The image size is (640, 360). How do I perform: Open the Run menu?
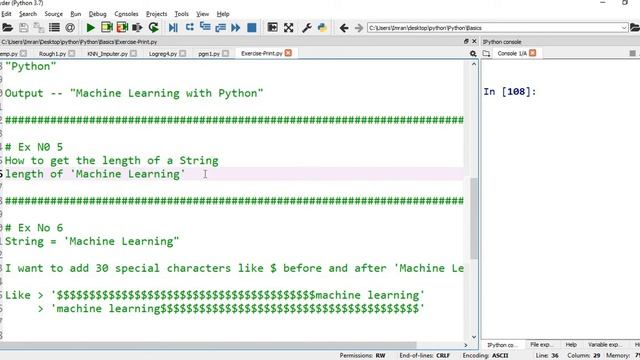click(76, 14)
